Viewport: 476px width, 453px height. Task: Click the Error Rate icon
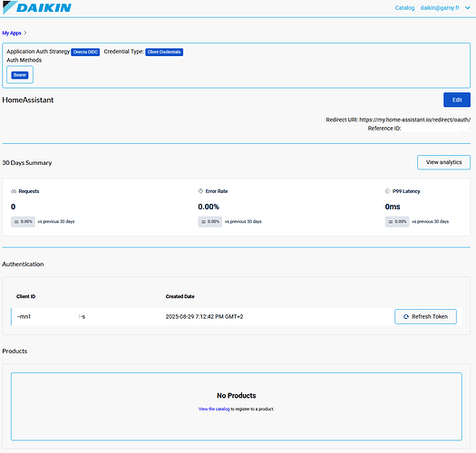pyautogui.click(x=200, y=191)
